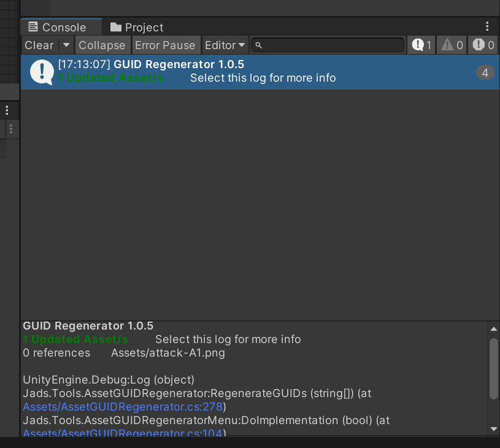Switch to the Console tab
This screenshot has height=448, width=500.
[61, 27]
